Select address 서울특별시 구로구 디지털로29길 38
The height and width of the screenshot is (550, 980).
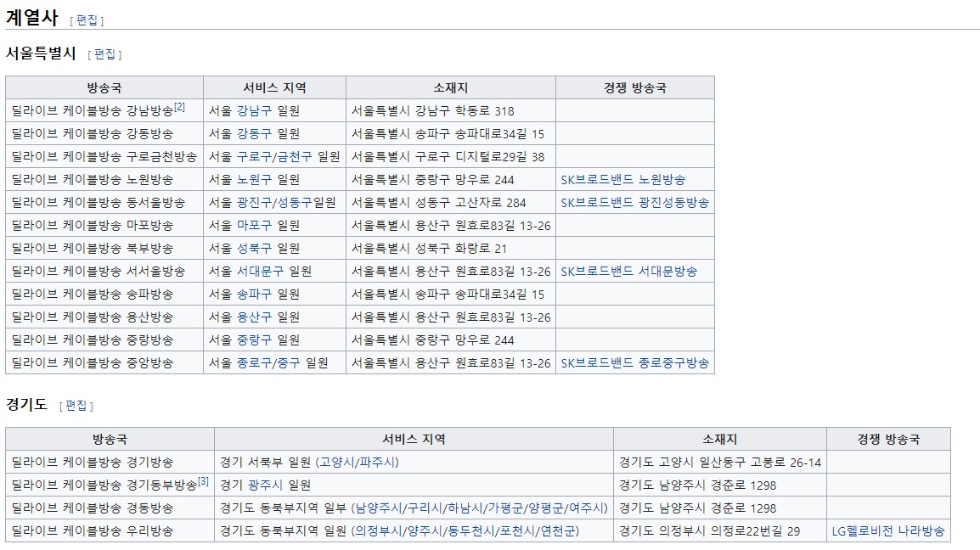pos(448,156)
